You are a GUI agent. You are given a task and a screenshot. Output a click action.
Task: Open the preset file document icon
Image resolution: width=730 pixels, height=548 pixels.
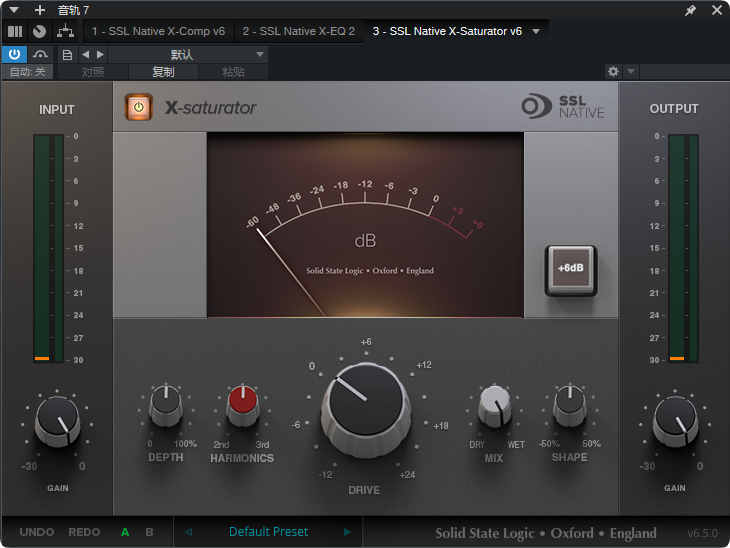click(x=67, y=55)
